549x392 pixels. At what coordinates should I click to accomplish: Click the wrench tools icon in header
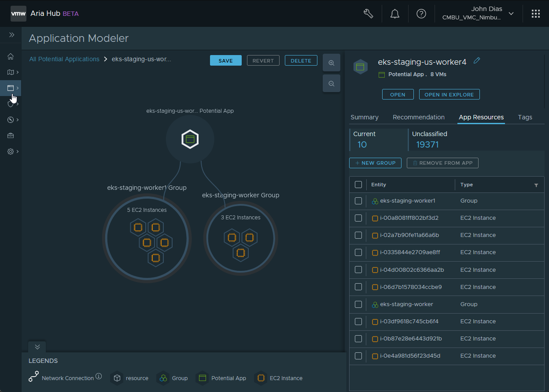pos(368,14)
